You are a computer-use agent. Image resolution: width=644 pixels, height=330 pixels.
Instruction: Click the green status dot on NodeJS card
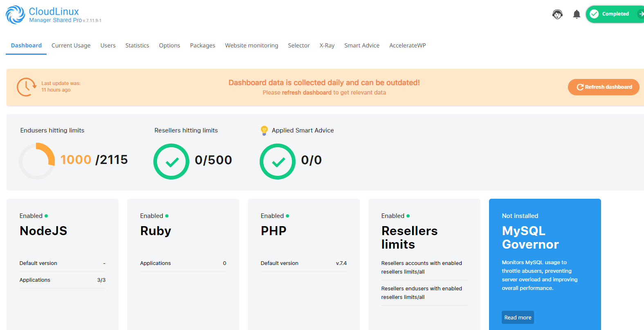click(46, 216)
